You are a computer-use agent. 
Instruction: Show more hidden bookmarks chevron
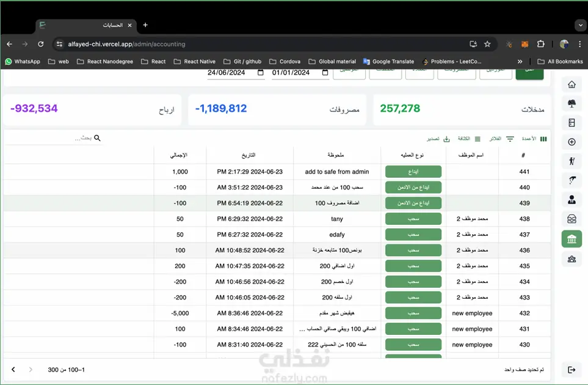click(520, 62)
